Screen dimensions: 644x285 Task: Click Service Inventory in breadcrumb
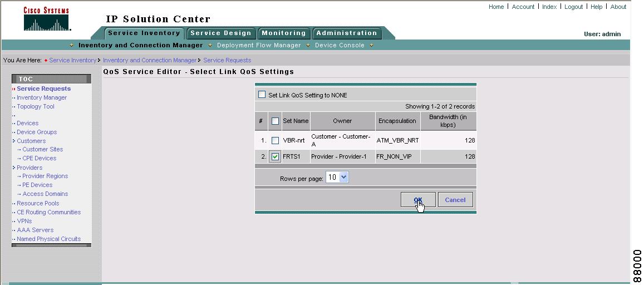pos(73,60)
